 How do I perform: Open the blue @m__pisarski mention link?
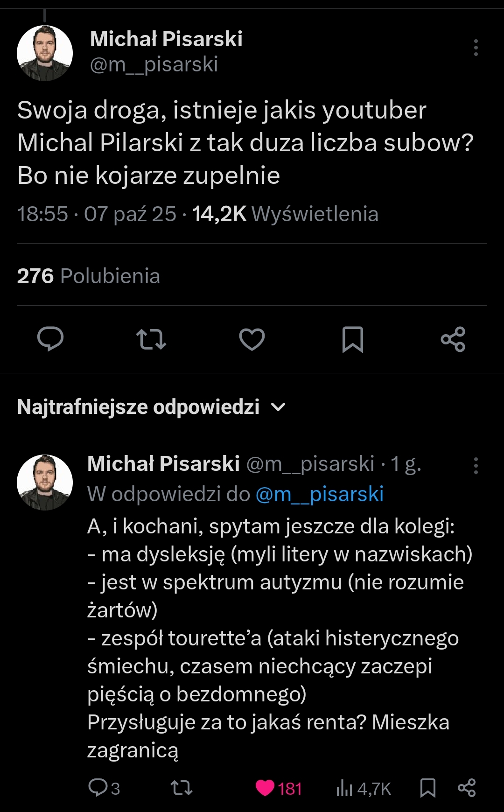tap(320, 494)
